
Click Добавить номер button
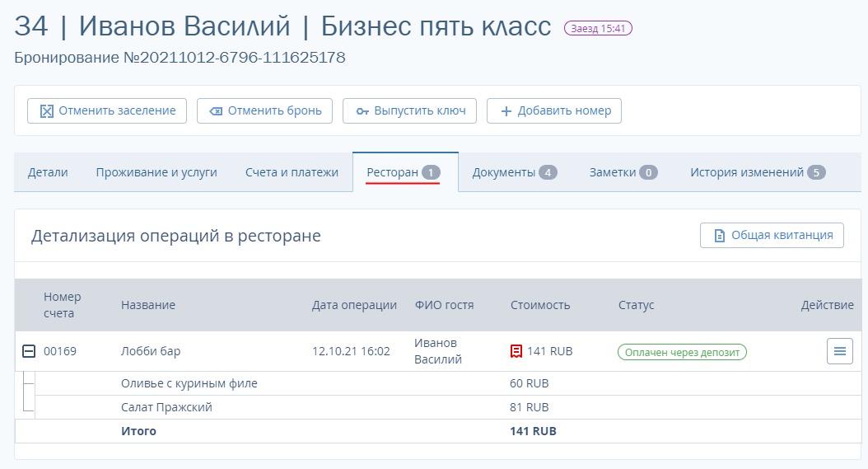(554, 110)
